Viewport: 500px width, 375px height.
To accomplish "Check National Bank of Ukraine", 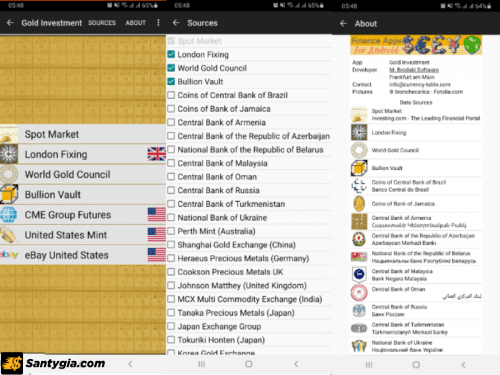I will (x=171, y=217).
